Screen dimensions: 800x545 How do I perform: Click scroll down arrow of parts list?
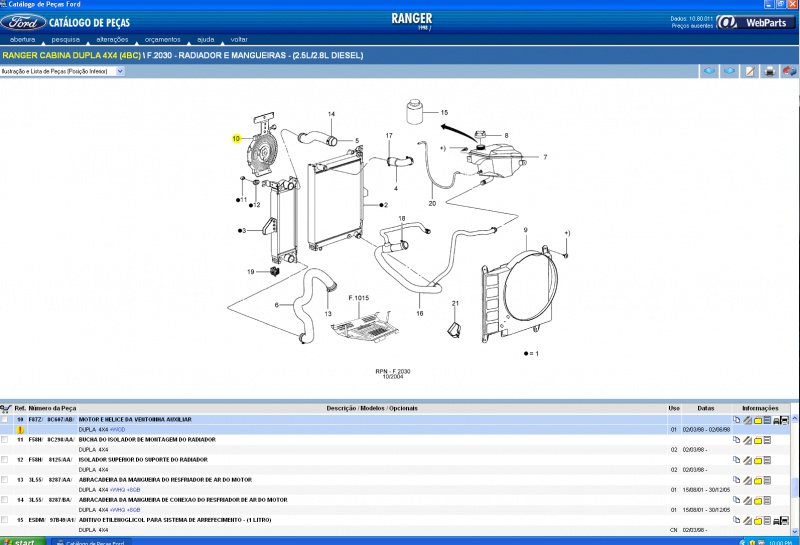point(795,531)
